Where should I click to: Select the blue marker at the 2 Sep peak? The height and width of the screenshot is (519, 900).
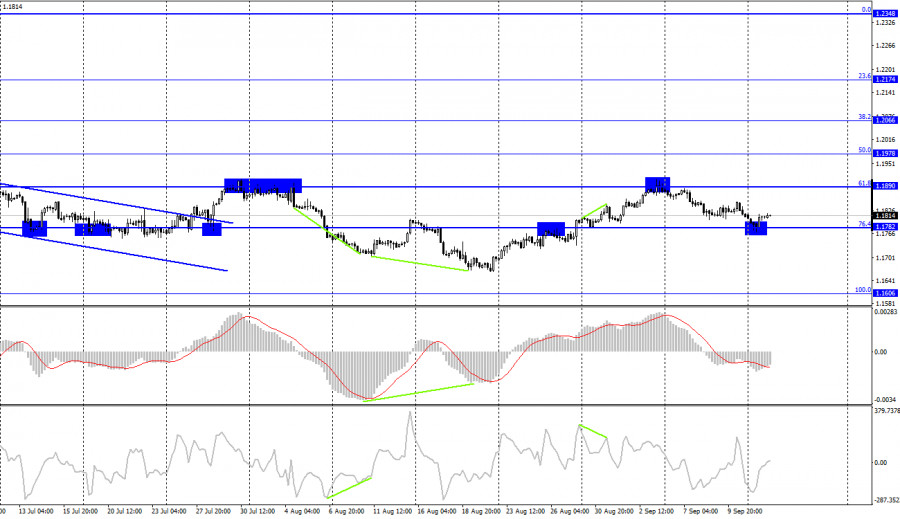point(657,184)
